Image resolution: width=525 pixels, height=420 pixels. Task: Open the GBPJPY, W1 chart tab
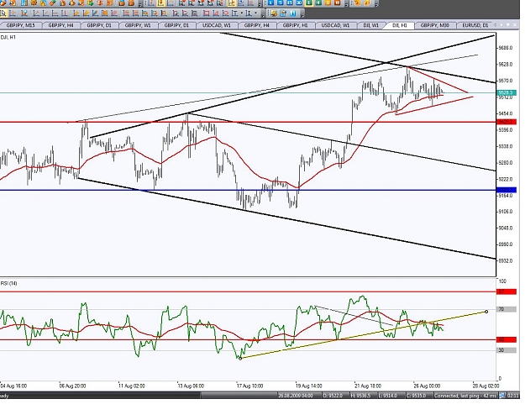138,25
